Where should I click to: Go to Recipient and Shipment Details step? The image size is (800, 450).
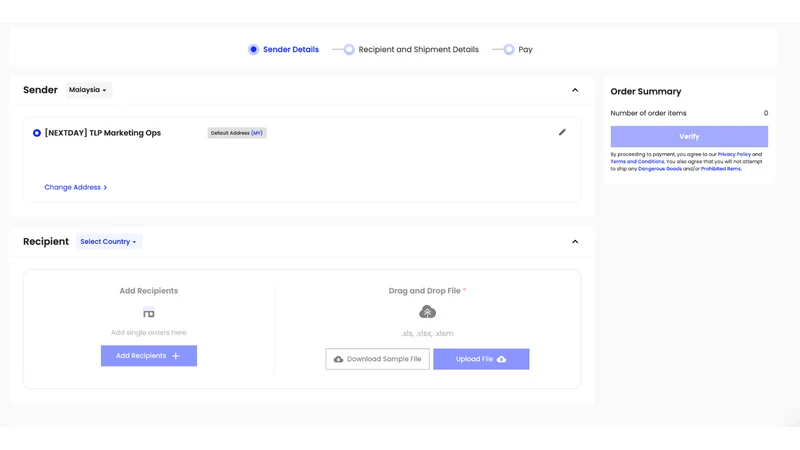pyautogui.click(x=411, y=49)
